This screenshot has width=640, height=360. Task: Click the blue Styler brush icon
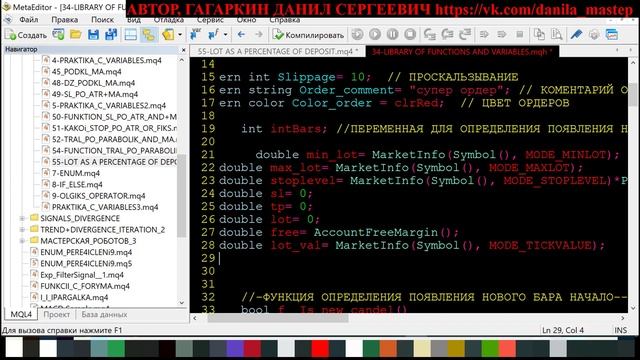(576, 35)
